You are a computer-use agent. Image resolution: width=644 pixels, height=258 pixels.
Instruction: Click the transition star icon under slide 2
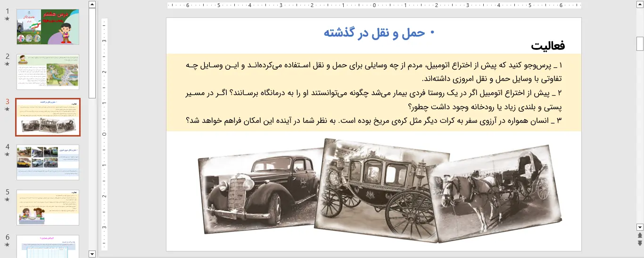click(x=7, y=64)
